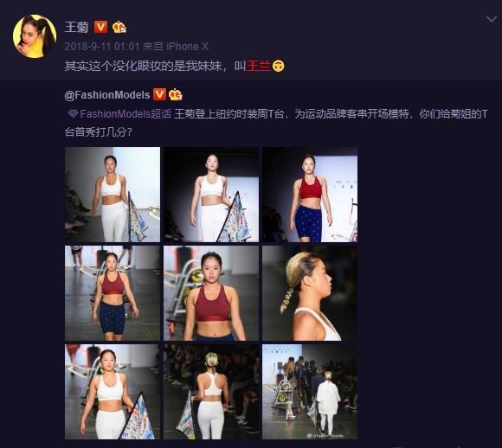Click the crown membership badge beside 王菊
The height and width of the screenshot is (448, 502).
point(119,27)
